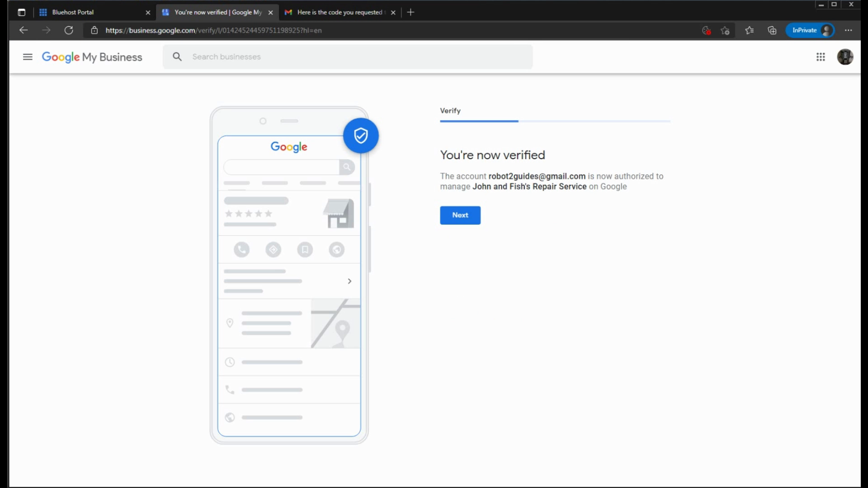868x488 pixels.
Task: Open tracking prevention icon
Action: click(x=706, y=30)
